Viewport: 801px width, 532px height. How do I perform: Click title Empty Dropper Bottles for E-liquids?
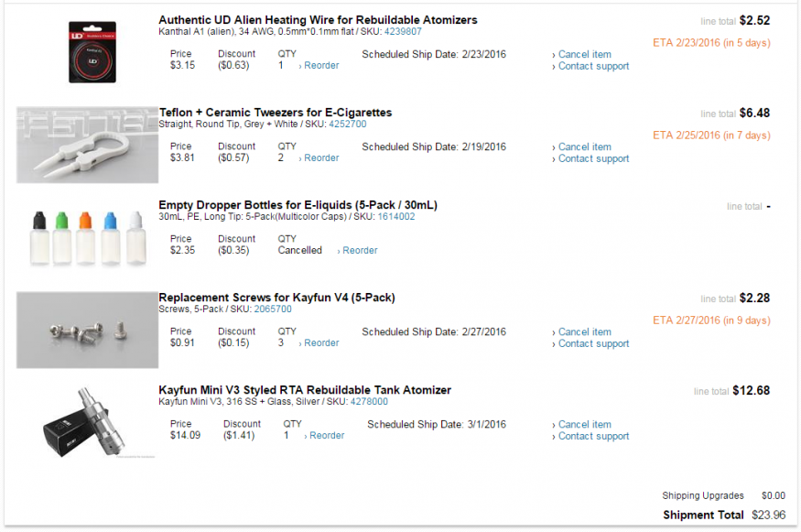(x=298, y=205)
